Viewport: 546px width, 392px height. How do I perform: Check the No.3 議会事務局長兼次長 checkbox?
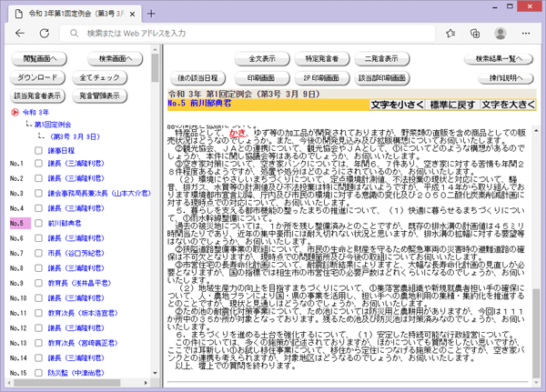tap(38, 193)
